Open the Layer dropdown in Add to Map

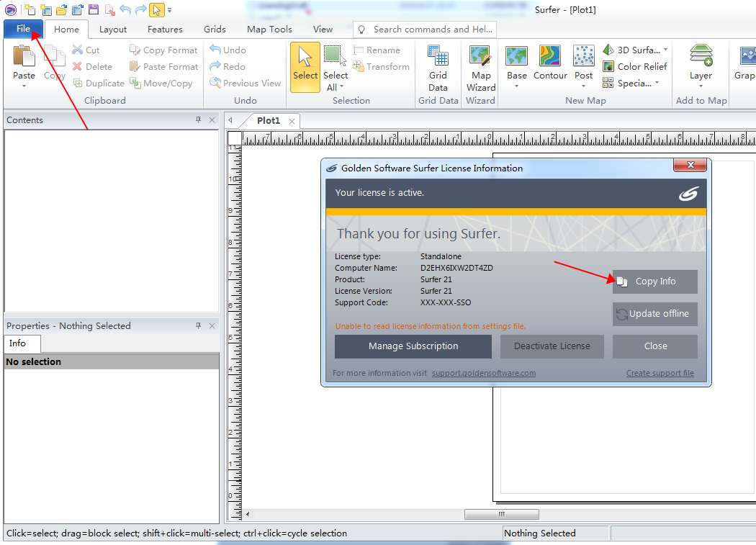coord(701,84)
